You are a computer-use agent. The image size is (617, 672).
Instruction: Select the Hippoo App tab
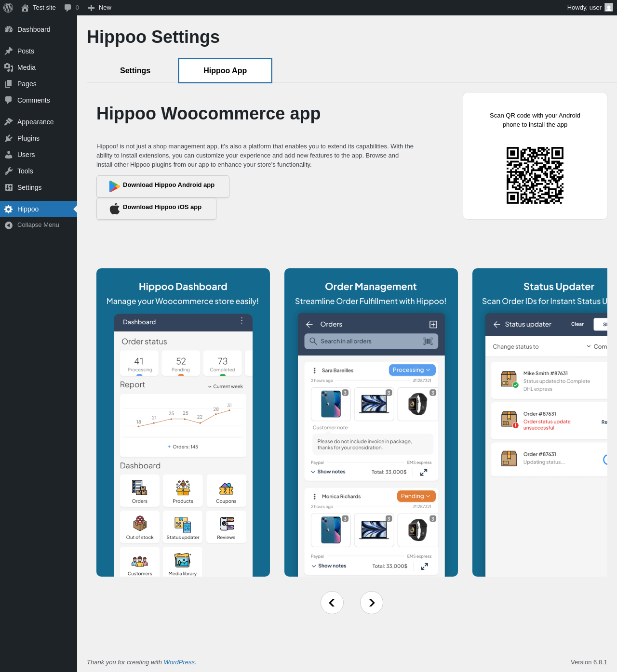[225, 71]
